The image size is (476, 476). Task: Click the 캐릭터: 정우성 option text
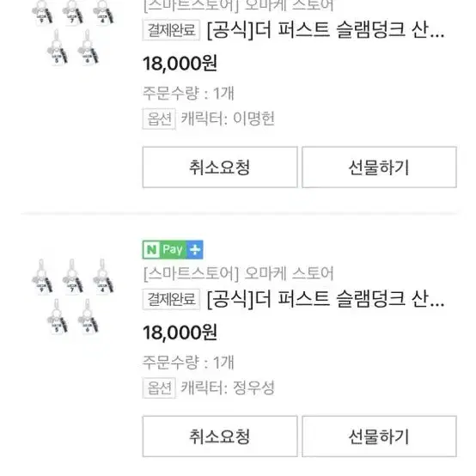pyautogui.click(x=228, y=388)
